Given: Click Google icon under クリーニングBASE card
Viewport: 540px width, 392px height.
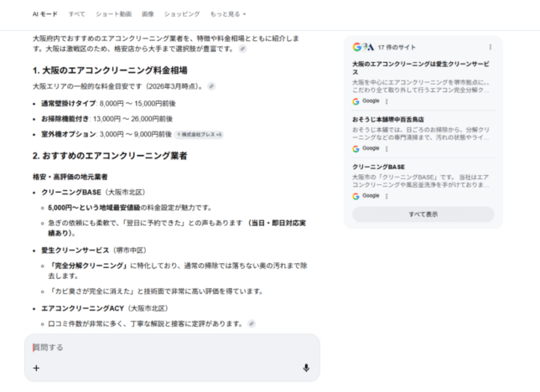Looking at the screenshot, I should point(356,196).
